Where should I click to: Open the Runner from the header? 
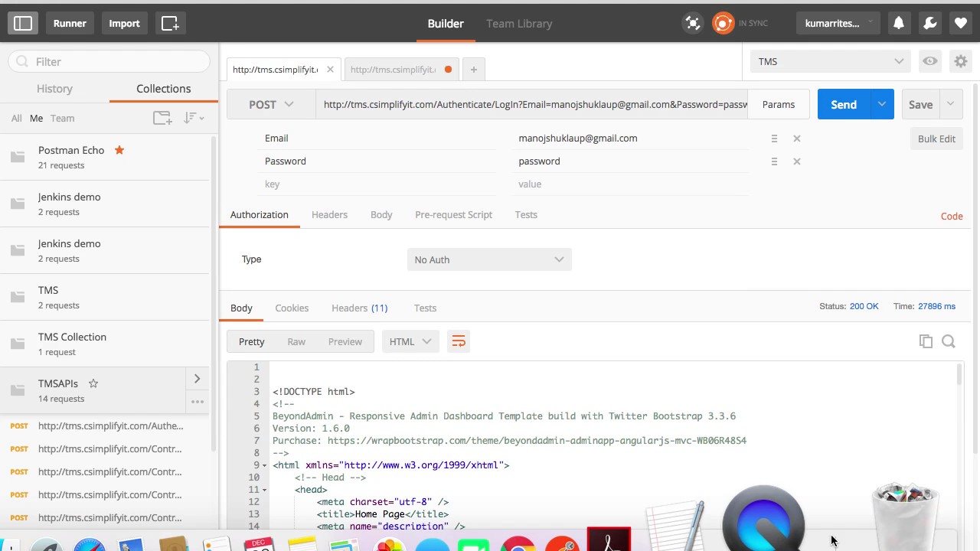pos(70,24)
